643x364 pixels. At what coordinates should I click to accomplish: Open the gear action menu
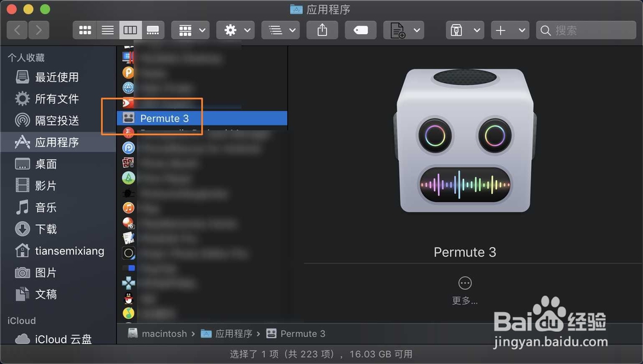click(x=235, y=30)
